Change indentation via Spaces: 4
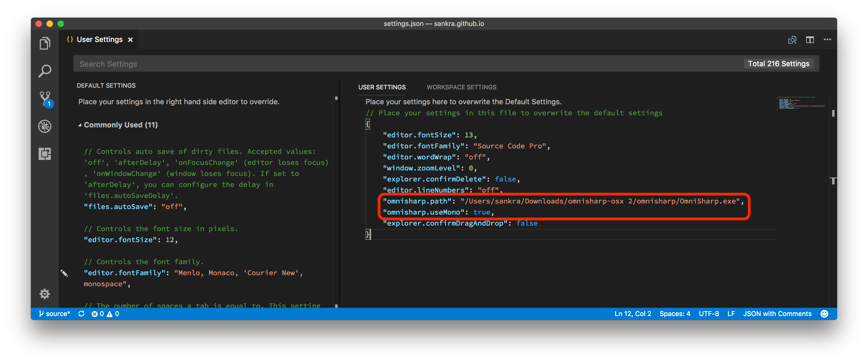Viewport: 868px width, 364px height. (x=674, y=314)
